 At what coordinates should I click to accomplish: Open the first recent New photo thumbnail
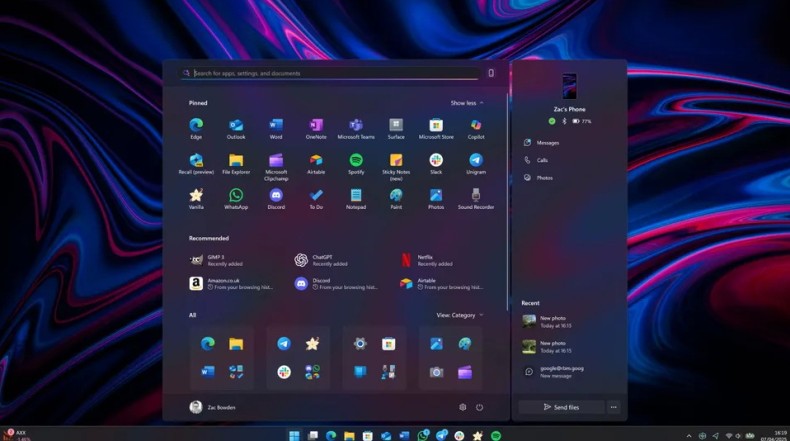(x=529, y=321)
